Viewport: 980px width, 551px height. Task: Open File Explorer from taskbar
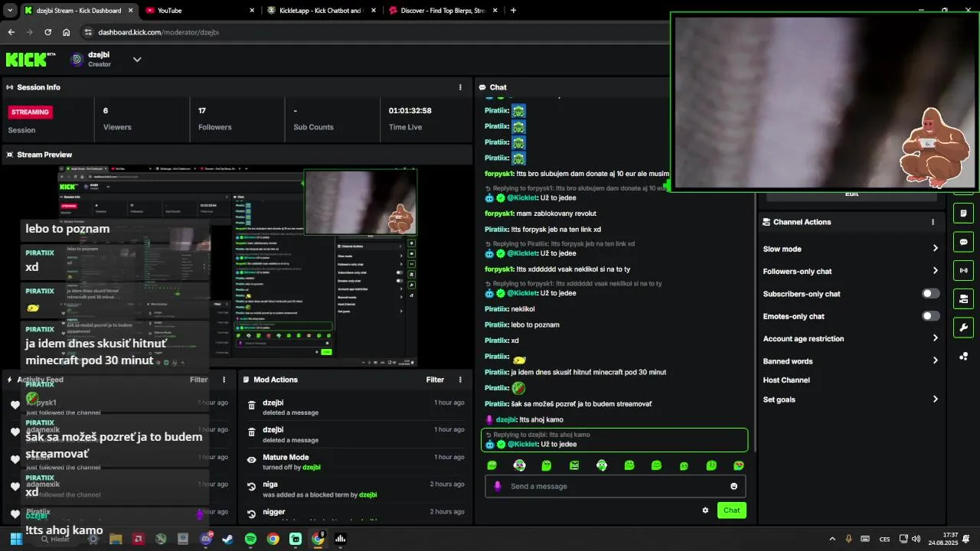[x=116, y=539]
